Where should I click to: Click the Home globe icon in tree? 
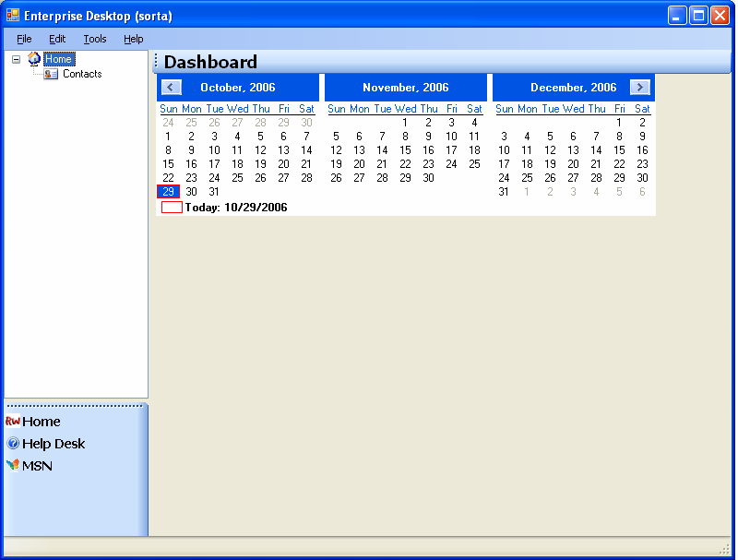34,59
